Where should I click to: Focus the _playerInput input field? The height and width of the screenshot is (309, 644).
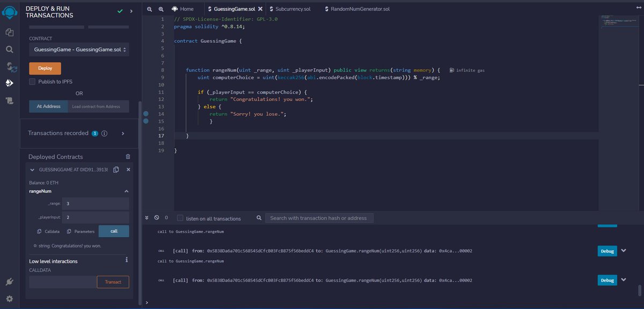point(96,217)
